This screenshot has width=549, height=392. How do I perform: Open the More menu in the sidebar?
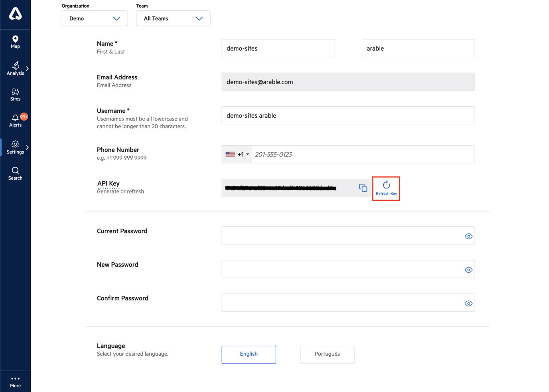[15, 382]
